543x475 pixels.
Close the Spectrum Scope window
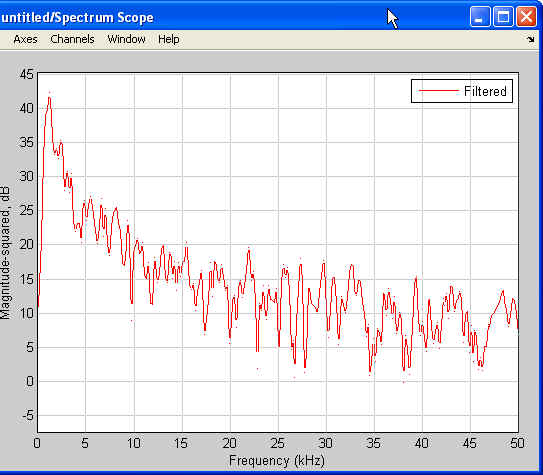click(526, 16)
